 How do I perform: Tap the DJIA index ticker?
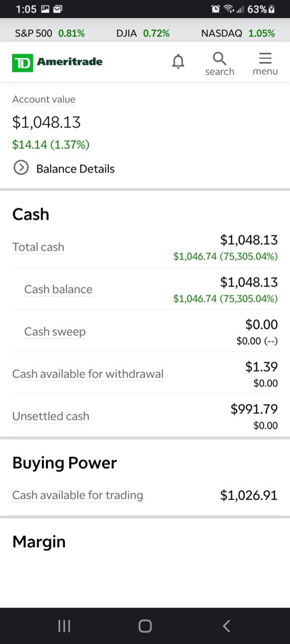click(143, 33)
